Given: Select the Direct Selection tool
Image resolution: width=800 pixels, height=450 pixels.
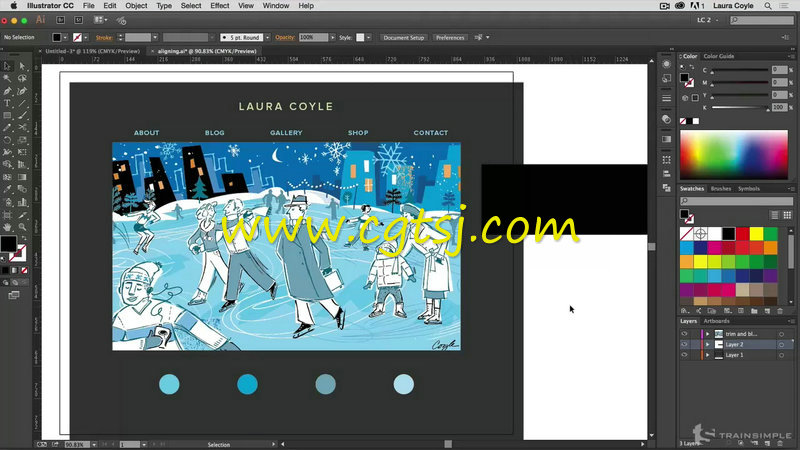Looking at the screenshot, I should point(22,66).
